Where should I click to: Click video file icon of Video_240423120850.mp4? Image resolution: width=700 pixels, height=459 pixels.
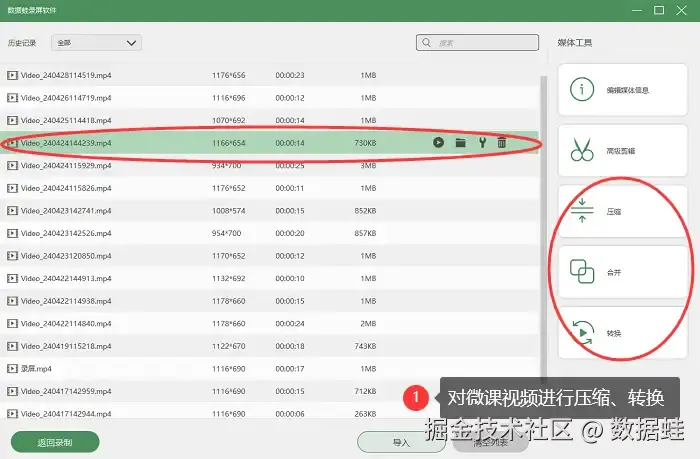point(12,256)
